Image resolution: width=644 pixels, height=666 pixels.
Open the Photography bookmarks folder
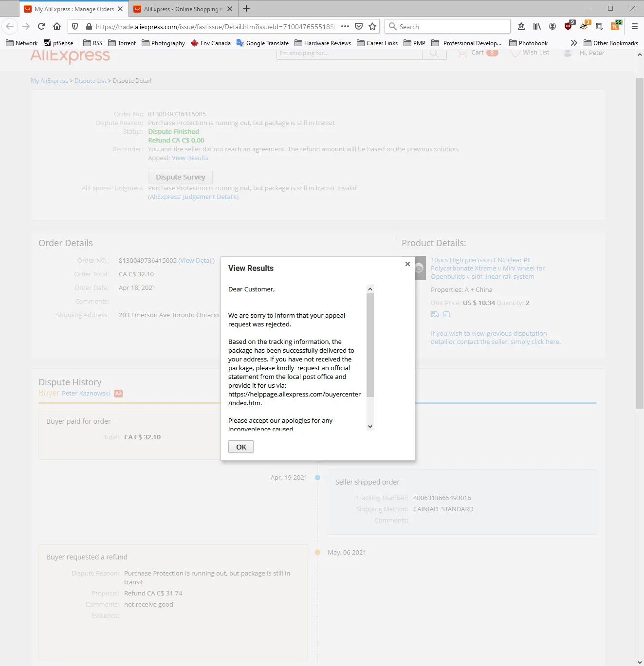click(164, 43)
